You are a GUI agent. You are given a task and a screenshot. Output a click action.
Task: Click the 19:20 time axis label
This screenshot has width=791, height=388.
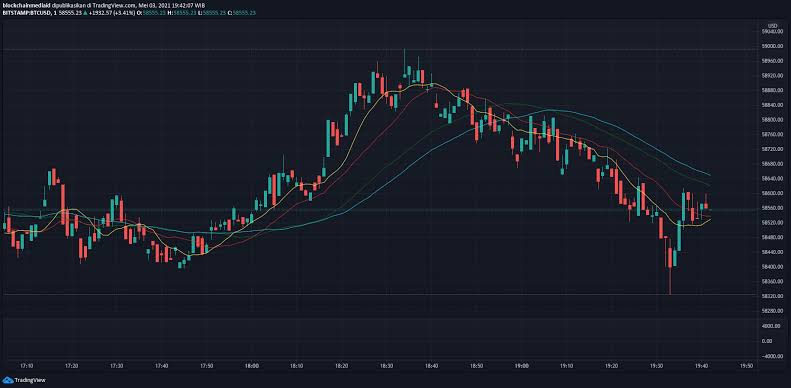click(611, 365)
